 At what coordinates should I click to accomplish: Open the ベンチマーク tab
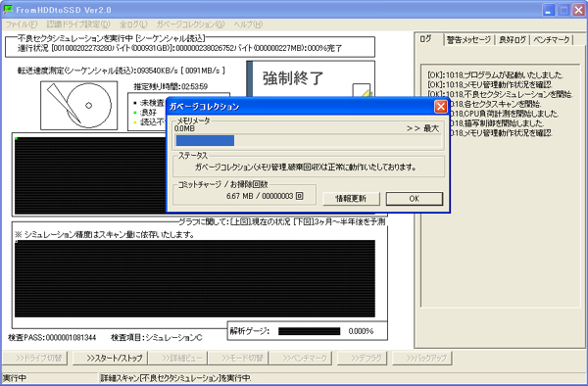pyautogui.click(x=551, y=40)
